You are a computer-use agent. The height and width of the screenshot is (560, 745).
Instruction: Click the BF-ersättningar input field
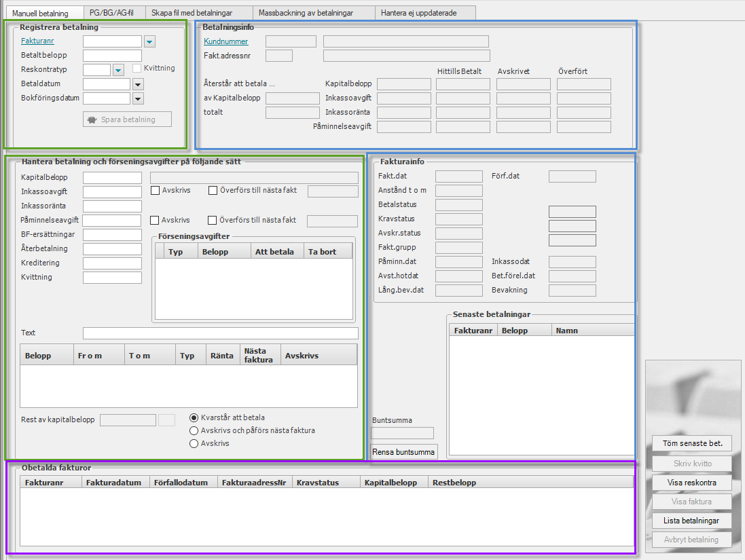pyautogui.click(x=112, y=235)
